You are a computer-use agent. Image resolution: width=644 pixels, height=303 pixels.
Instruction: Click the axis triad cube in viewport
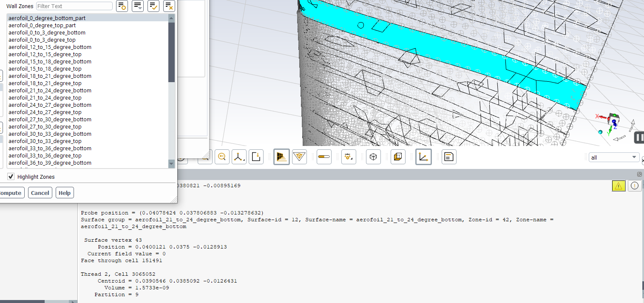click(x=614, y=119)
